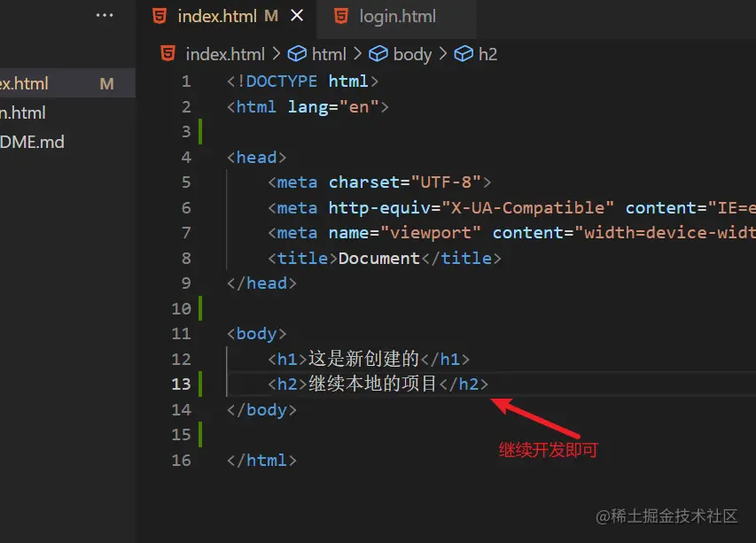The width and height of the screenshot is (756, 543).
Task: Click line number 13 in the gutter
Action: pyautogui.click(x=182, y=384)
